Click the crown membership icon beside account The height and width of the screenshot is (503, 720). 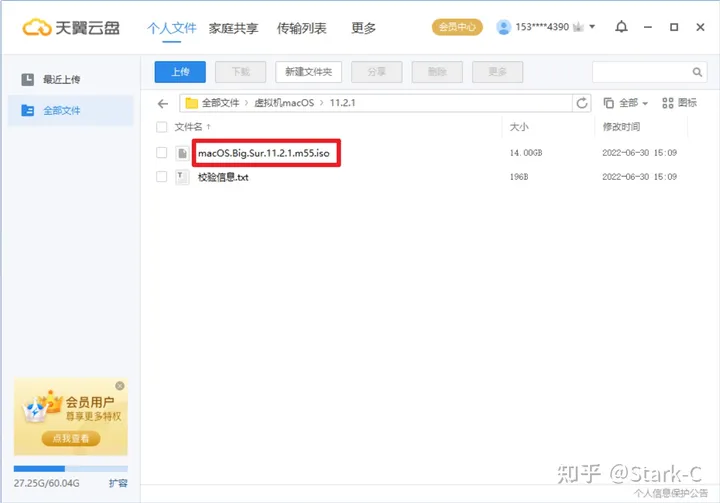click(x=579, y=27)
